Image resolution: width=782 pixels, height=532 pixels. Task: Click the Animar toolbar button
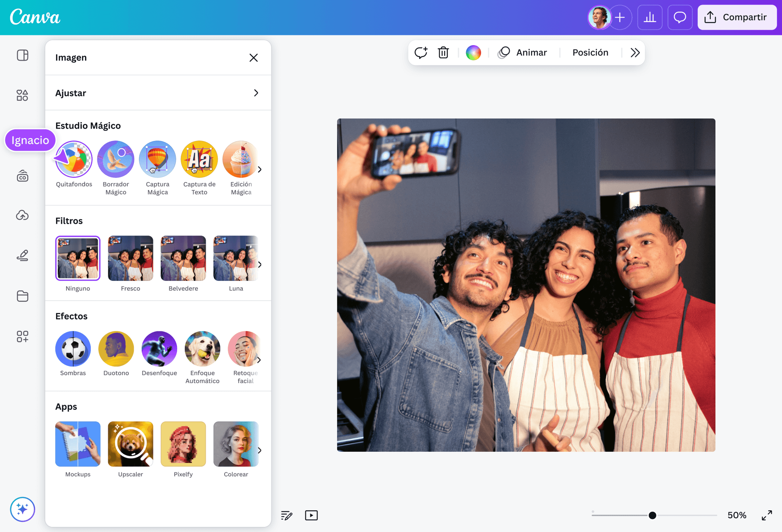[522, 53]
